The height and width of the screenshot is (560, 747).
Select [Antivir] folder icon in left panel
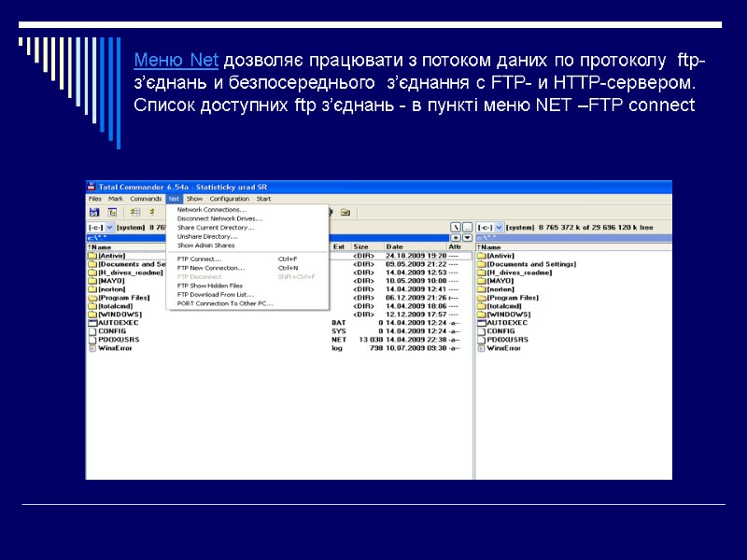[x=92, y=256]
